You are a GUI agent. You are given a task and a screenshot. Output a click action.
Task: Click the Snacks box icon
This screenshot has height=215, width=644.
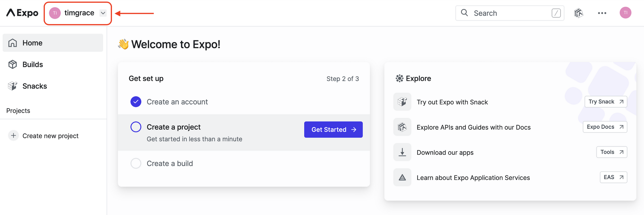click(x=13, y=86)
